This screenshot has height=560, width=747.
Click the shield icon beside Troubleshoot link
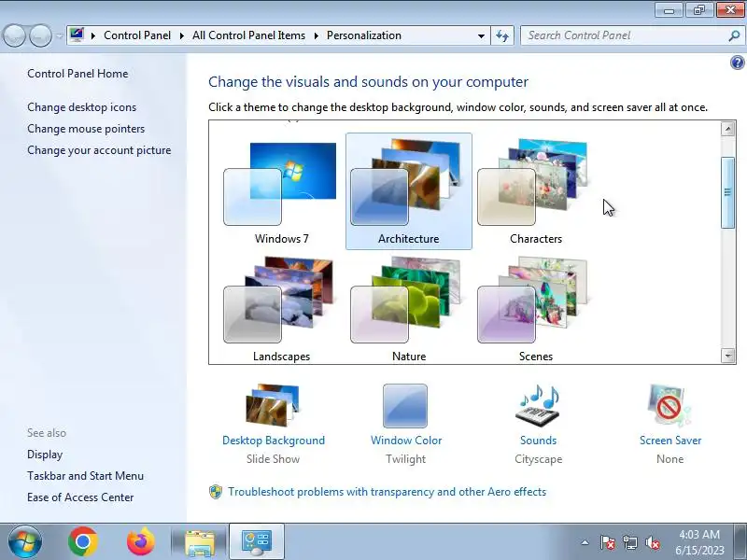(x=216, y=492)
